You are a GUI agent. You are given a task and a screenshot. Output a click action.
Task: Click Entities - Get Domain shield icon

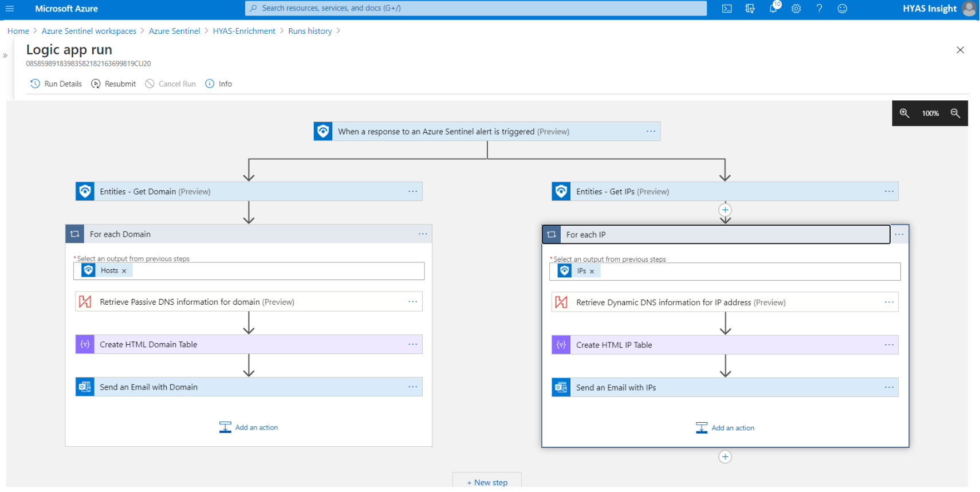coord(85,191)
